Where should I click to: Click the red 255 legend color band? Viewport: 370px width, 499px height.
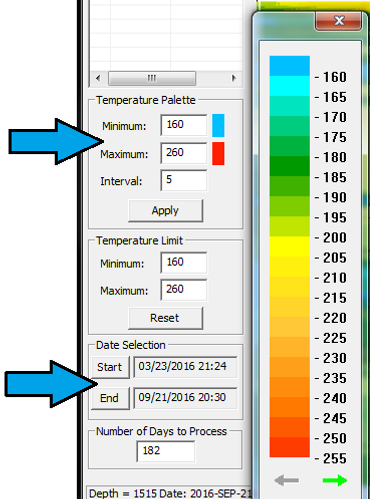click(x=289, y=447)
